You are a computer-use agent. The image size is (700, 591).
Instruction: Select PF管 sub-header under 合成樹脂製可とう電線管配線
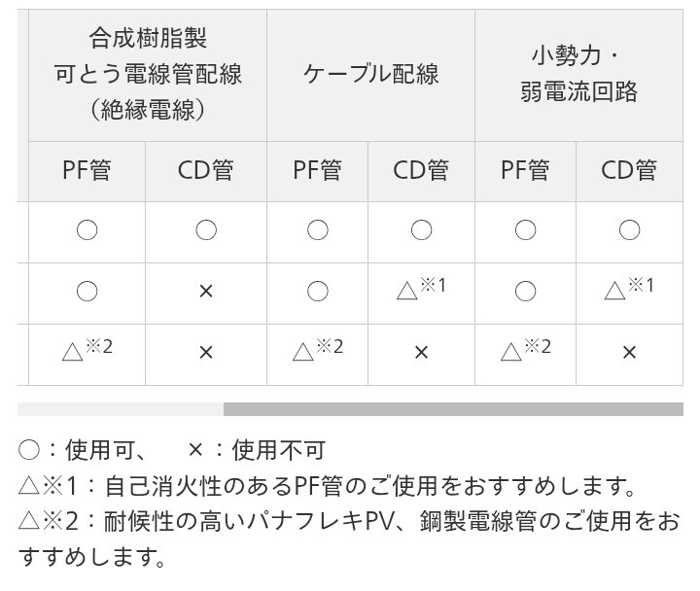coord(87,171)
